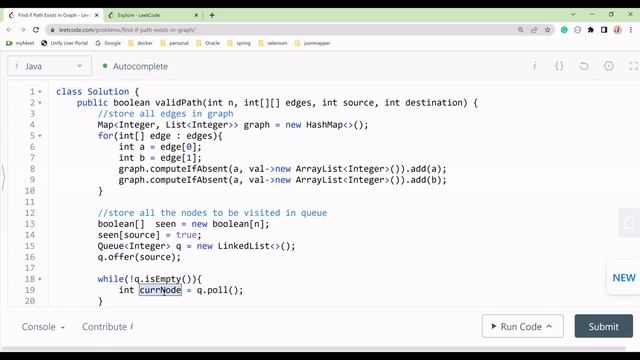Bookmark this page with the star icon
The width and height of the screenshot is (640, 360).
(547, 30)
